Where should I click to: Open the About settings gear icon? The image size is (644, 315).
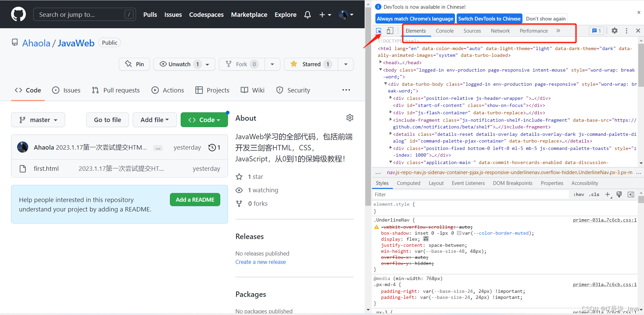350,118
